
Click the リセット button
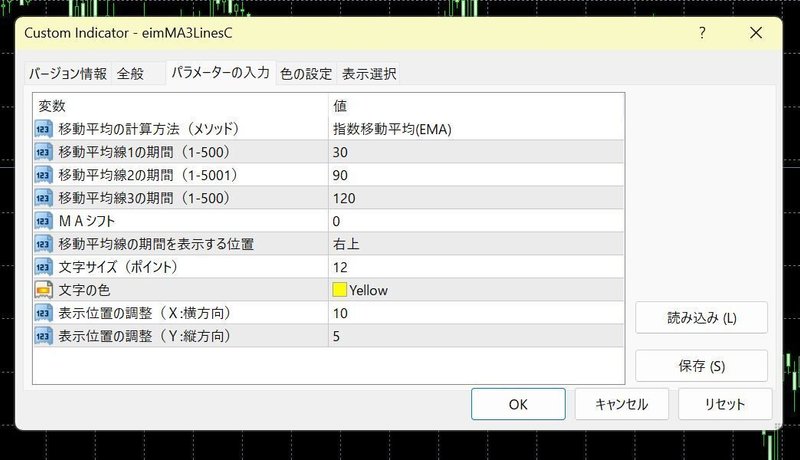(725, 404)
